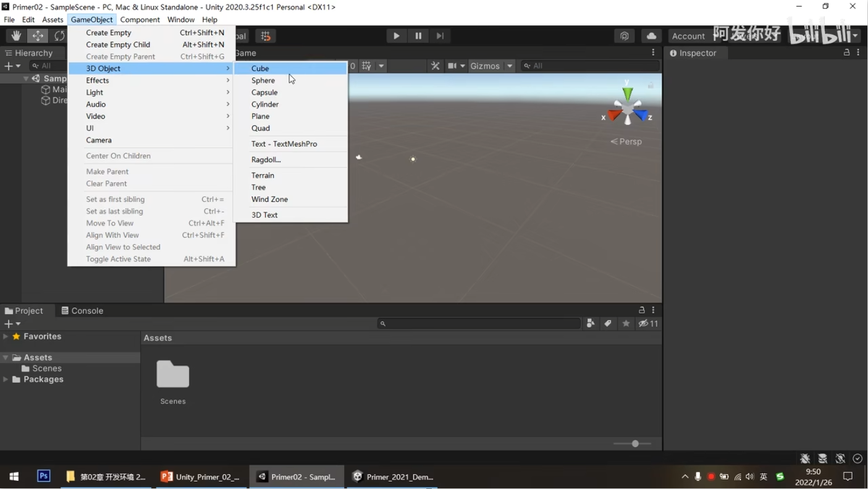The height and width of the screenshot is (489, 868).
Task: Choose Quad from submenu
Action: coord(290,128)
